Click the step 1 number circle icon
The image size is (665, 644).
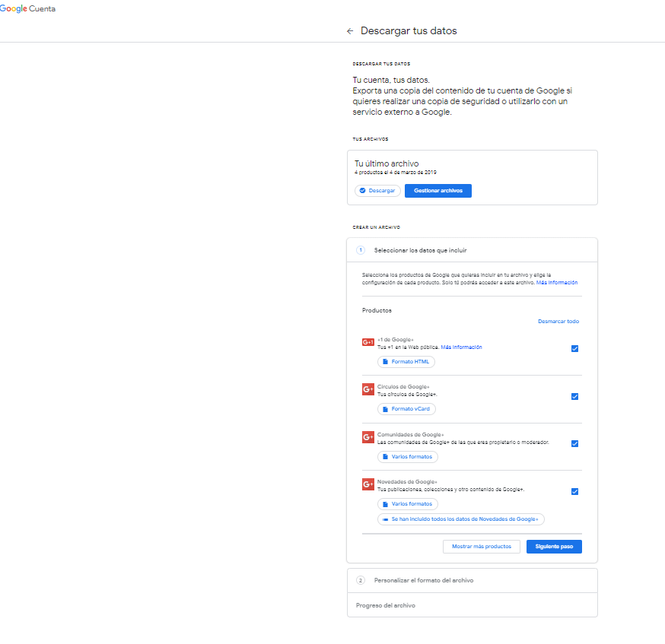click(361, 250)
